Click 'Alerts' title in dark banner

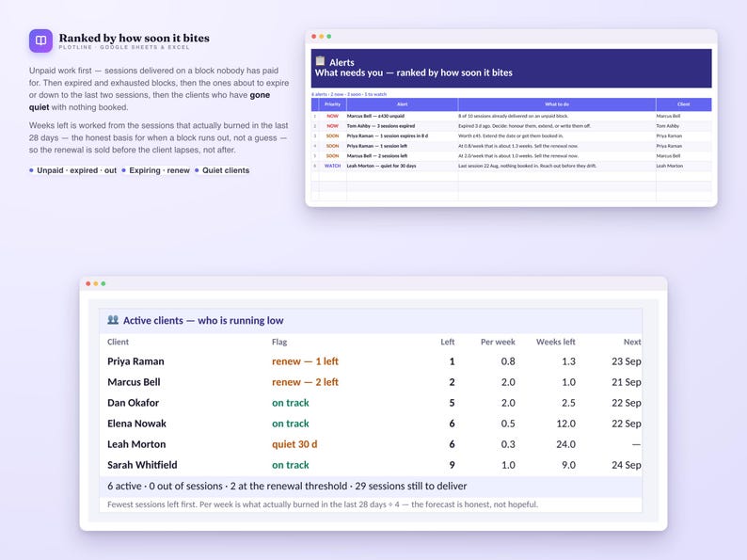(342, 62)
